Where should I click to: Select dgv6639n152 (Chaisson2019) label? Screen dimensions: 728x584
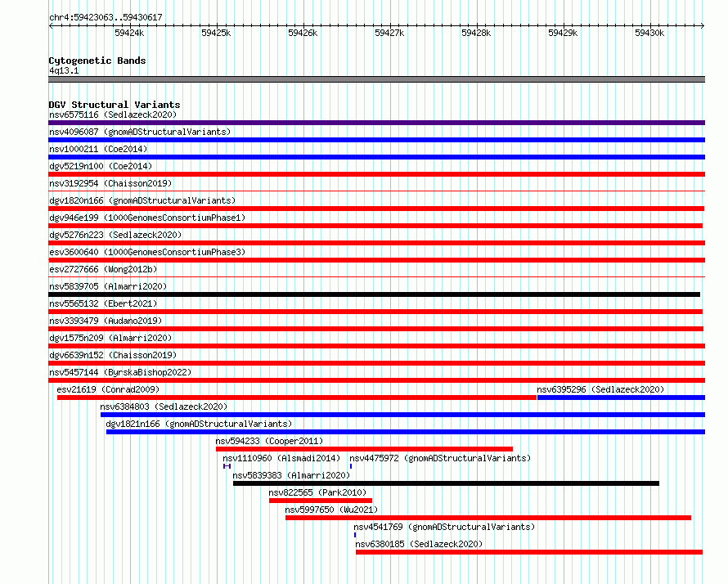pos(113,355)
